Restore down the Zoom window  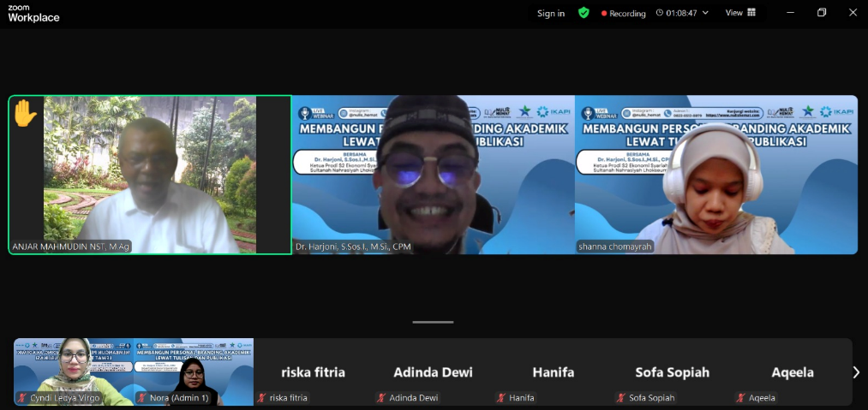coord(822,13)
